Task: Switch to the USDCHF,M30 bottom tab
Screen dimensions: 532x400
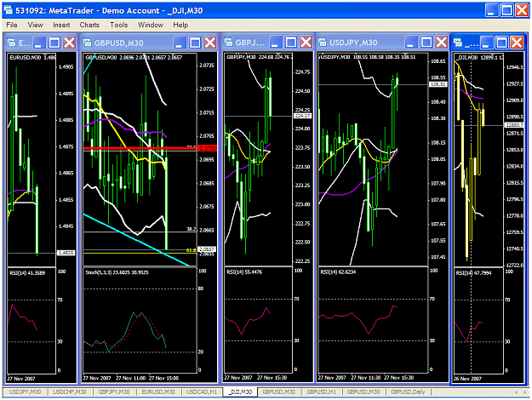Action: point(70,391)
